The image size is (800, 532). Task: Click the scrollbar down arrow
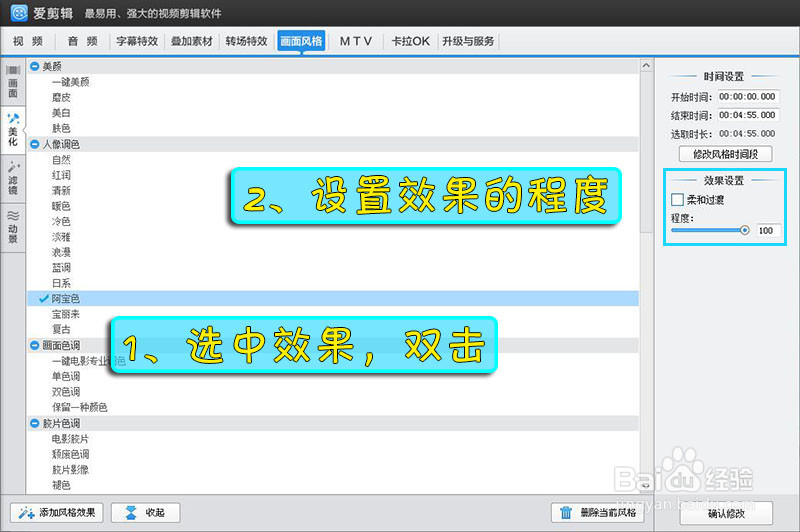click(646, 486)
